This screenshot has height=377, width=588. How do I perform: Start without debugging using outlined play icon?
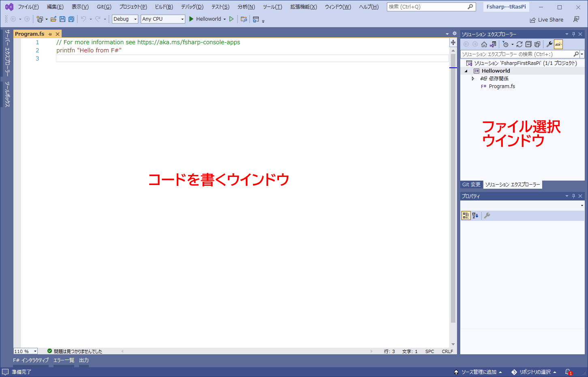point(232,19)
